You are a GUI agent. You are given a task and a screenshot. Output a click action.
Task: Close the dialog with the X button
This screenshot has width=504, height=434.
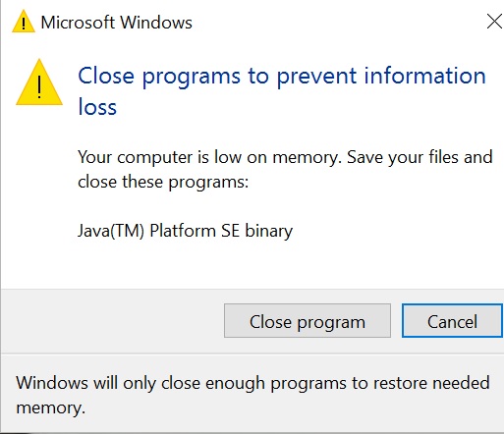tap(494, 22)
